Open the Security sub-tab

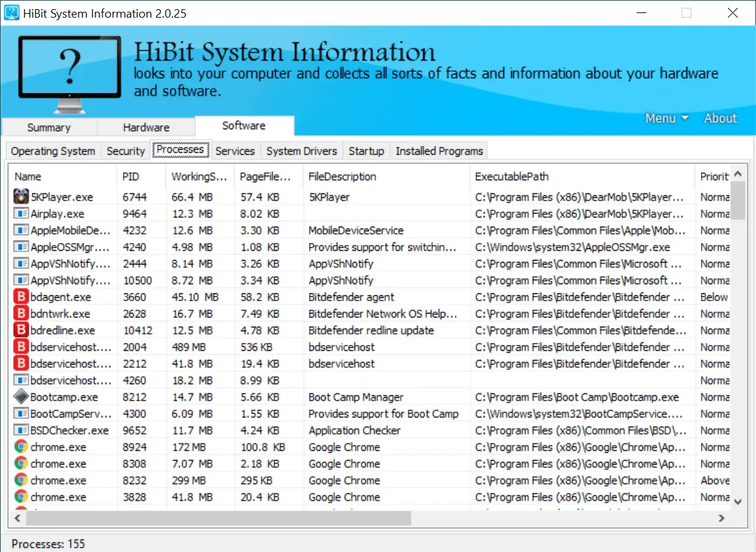coord(126,151)
